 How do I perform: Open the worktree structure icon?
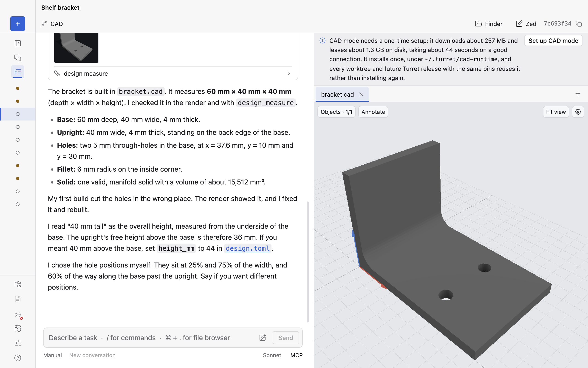pyautogui.click(x=17, y=284)
